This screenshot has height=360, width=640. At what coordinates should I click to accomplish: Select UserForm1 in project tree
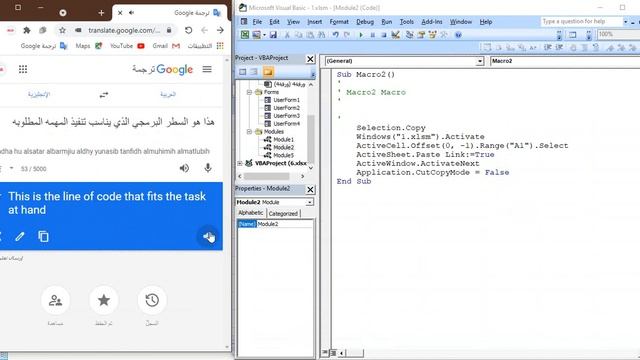pyautogui.click(x=286, y=100)
